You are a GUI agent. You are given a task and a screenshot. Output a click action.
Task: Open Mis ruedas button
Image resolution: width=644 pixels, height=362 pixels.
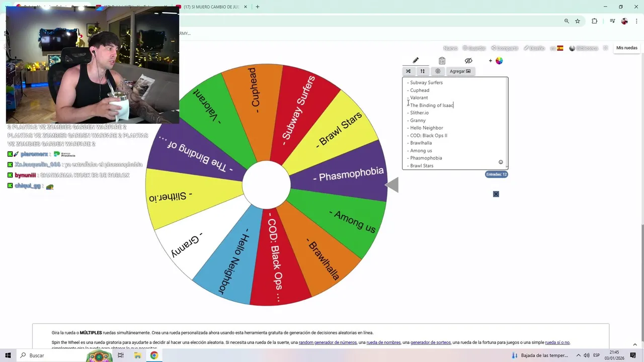point(627,48)
